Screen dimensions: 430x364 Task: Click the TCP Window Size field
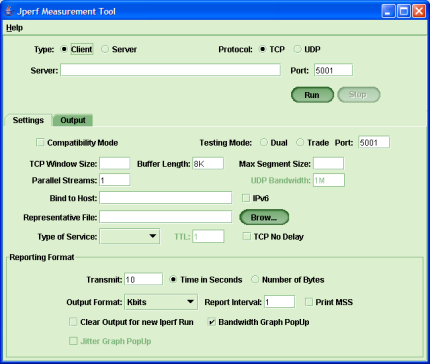pos(115,164)
